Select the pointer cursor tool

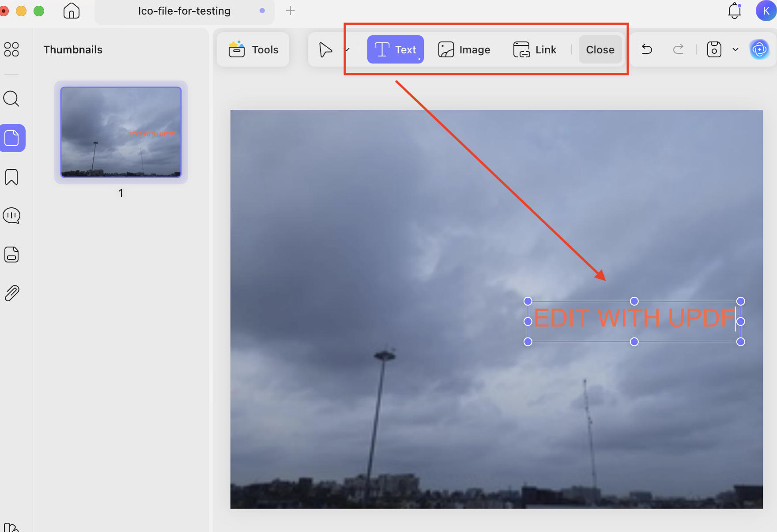click(325, 49)
